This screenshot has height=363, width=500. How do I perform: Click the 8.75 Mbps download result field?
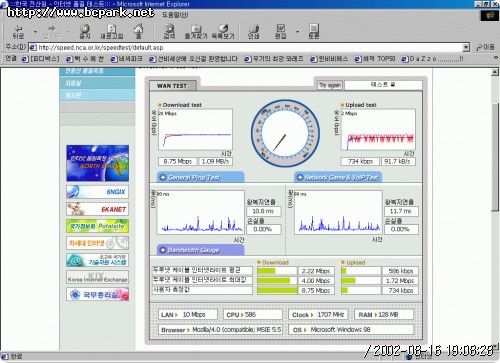click(178, 161)
